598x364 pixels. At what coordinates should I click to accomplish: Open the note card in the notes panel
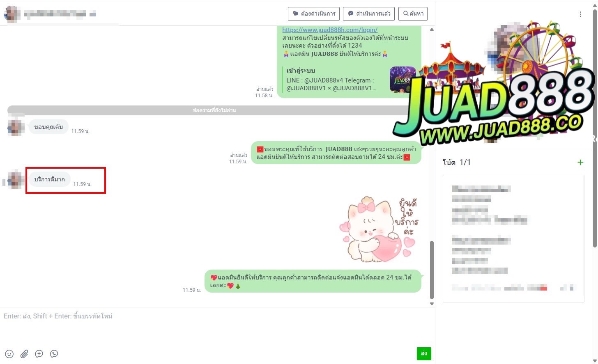coord(513,238)
